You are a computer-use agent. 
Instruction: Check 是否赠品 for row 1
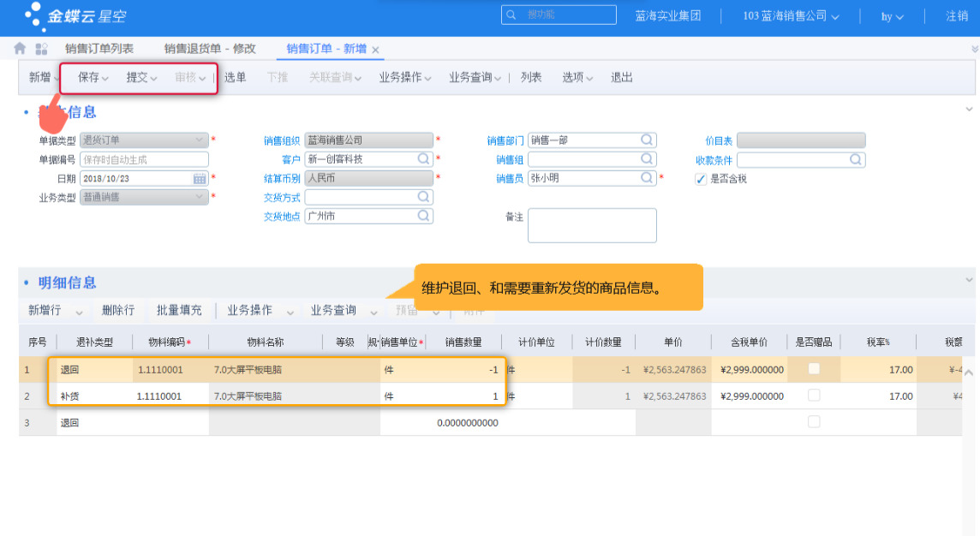pyautogui.click(x=814, y=368)
